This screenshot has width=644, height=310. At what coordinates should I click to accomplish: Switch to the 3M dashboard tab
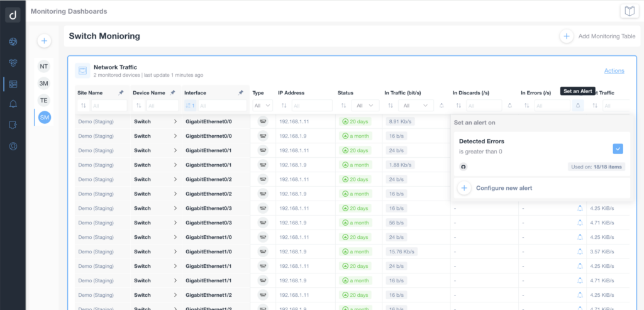(44, 84)
